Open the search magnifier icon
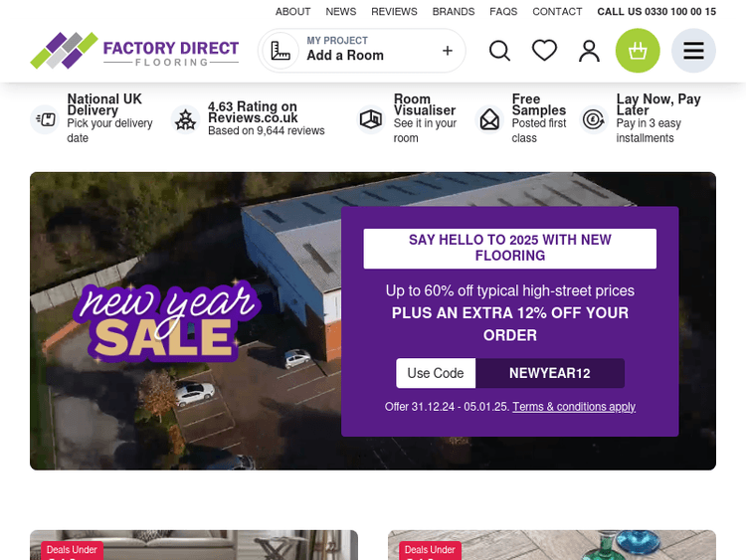This screenshot has height=560, width=746. 499,51
